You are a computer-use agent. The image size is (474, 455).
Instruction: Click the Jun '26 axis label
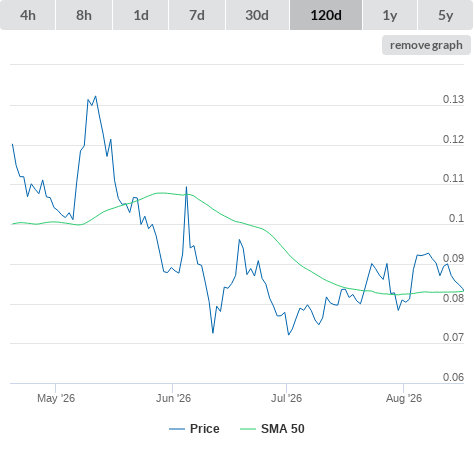[173, 398]
